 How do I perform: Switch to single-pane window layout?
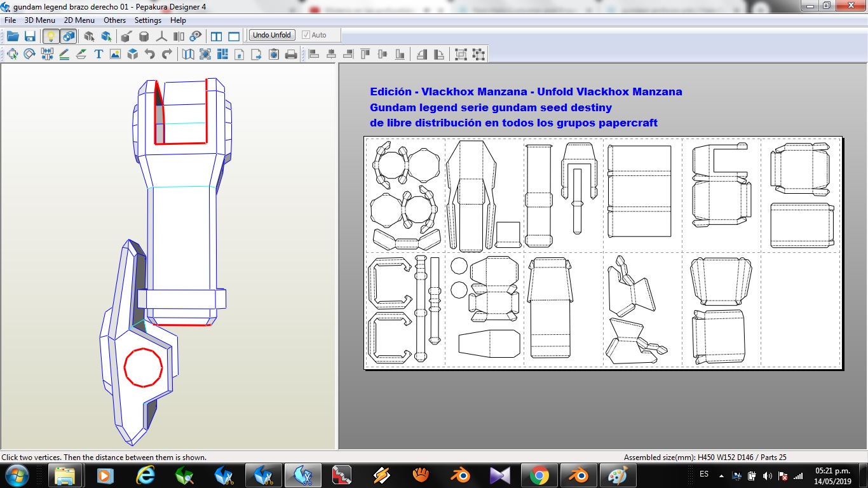click(x=234, y=36)
